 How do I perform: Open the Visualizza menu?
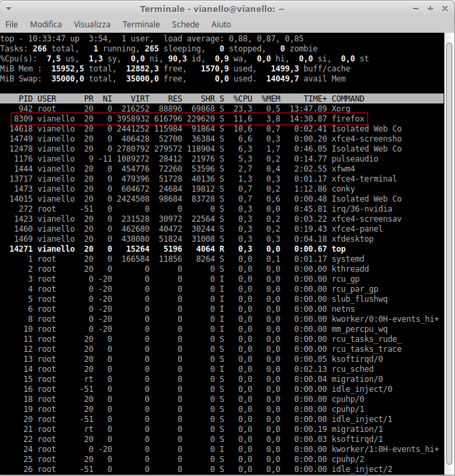[92, 24]
